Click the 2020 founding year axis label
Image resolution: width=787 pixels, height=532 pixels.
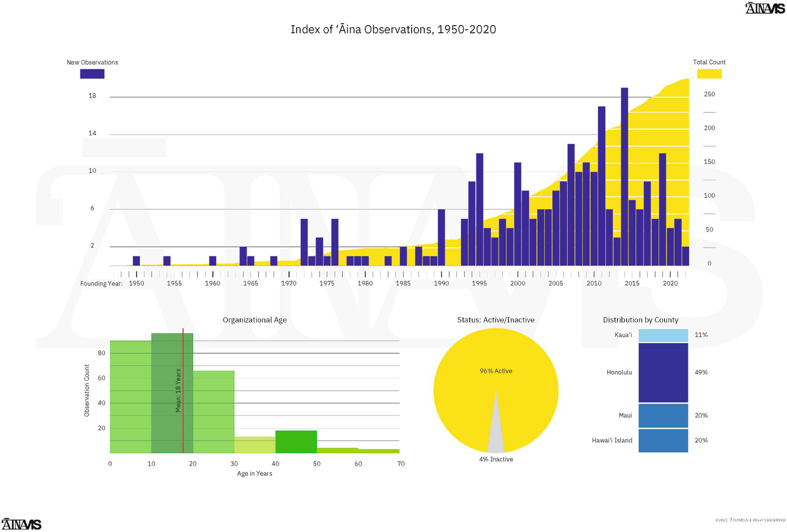(x=670, y=283)
